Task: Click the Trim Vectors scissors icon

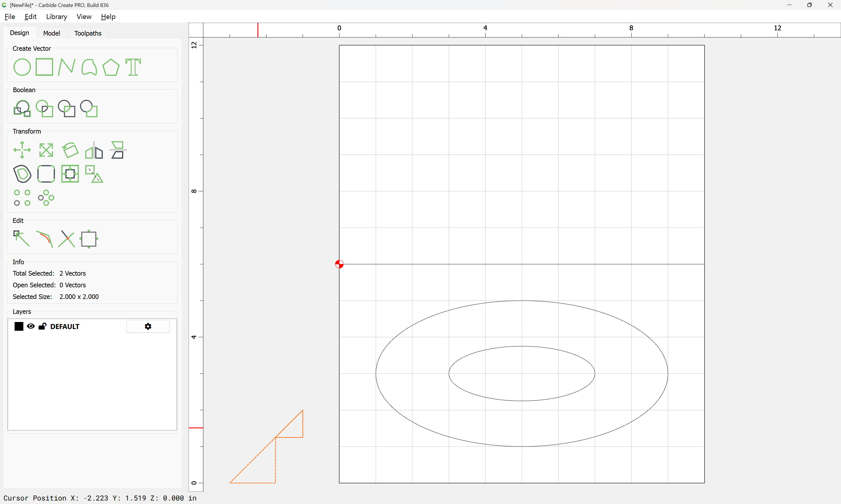Action: coord(66,239)
